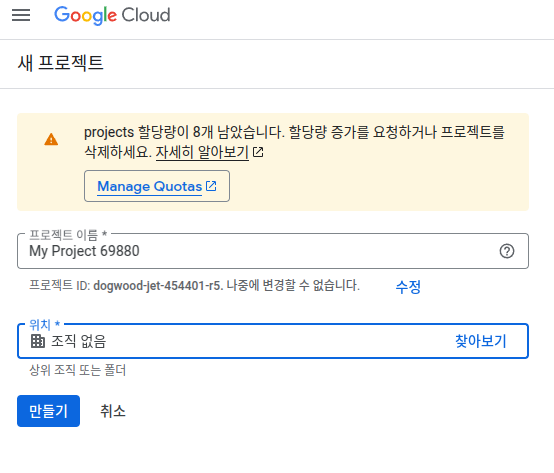This screenshot has height=473, width=554.
Task: Select the 위치 field showing 조직 없음
Action: coord(273,341)
